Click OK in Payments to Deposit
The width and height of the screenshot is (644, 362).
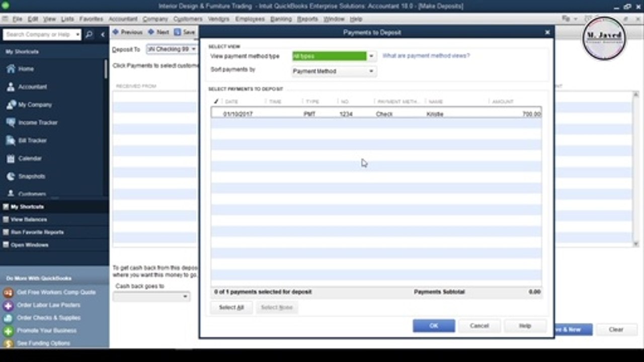[x=434, y=326]
